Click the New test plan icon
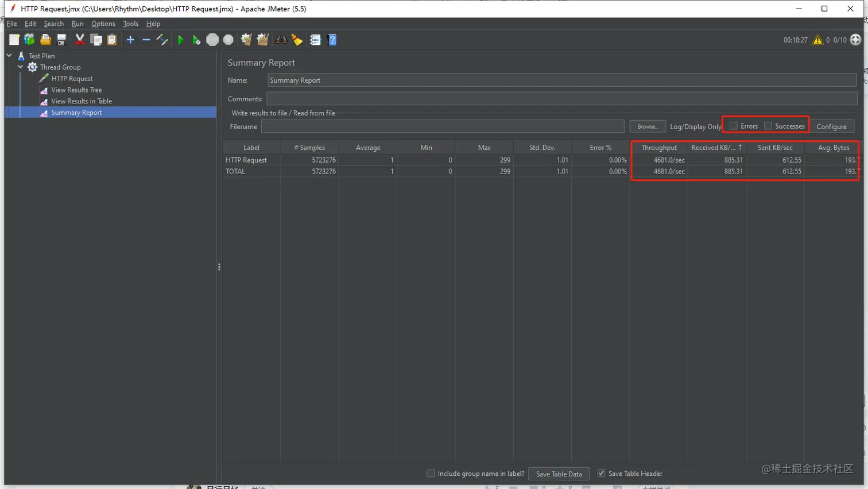868x489 pixels. click(x=14, y=40)
